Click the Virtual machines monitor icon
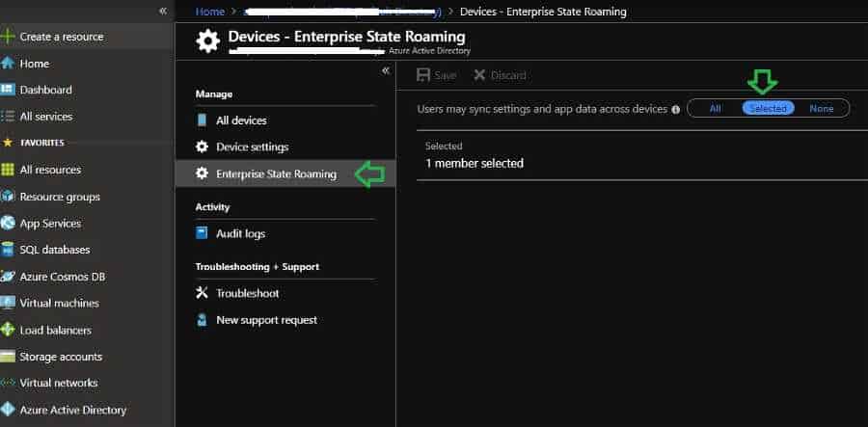 (x=8, y=303)
